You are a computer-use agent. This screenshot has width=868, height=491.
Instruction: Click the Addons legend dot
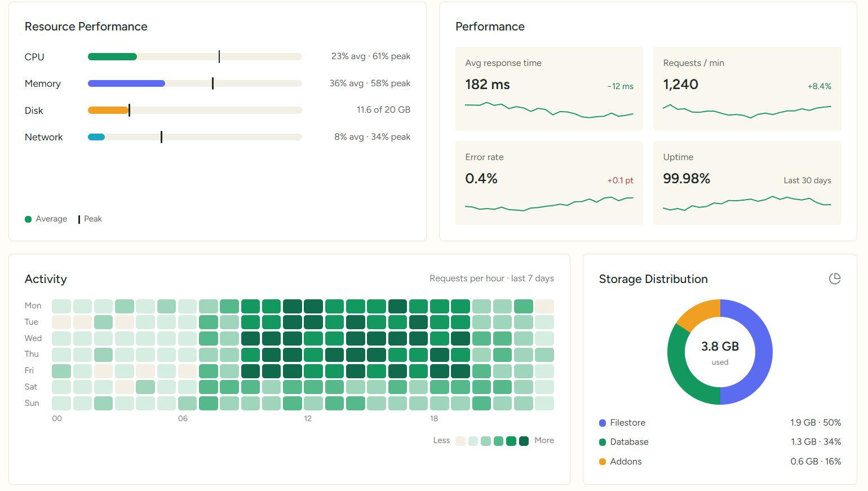pyautogui.click(x=603, y=462)
